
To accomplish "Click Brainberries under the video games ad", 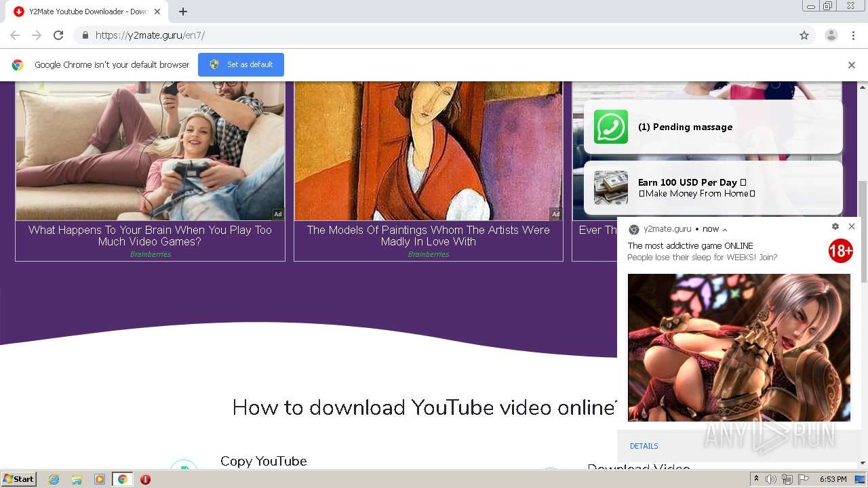I will tap(150, 254).
